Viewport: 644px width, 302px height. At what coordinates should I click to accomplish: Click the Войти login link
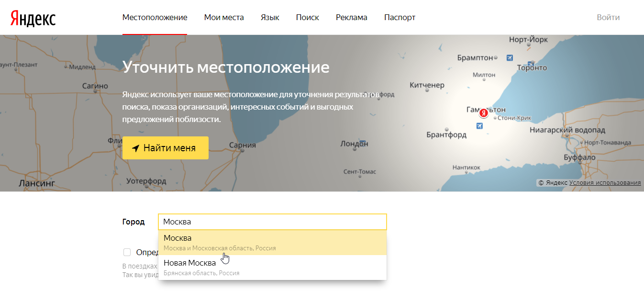[x=608, y=17]
